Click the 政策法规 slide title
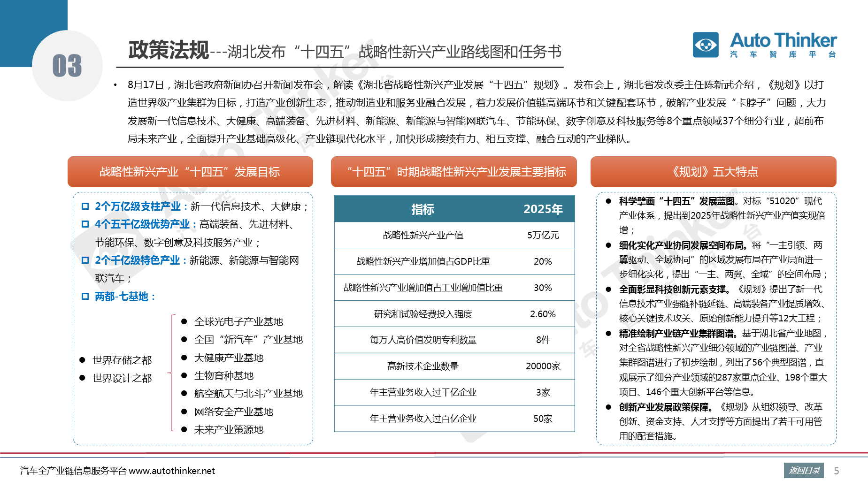The width and height of the screenshot is (868, 488). tap(169, 50)
